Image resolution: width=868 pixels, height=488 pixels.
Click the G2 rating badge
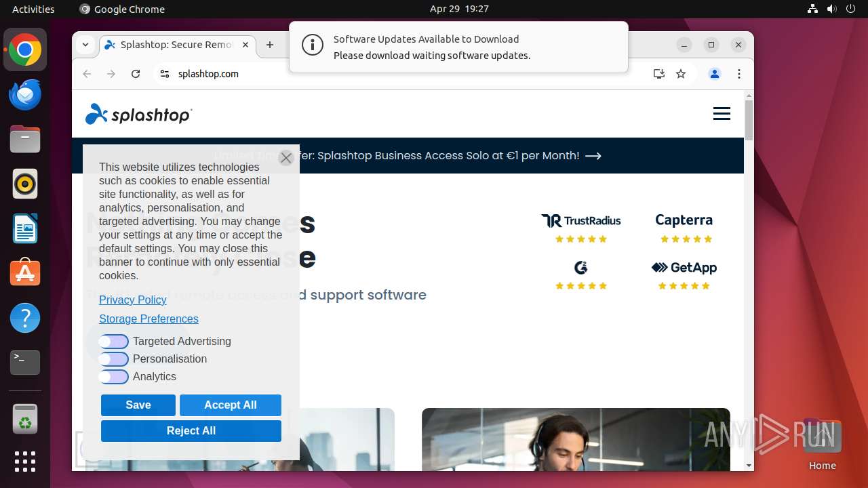pyautogui.click(x=581, y=276)
